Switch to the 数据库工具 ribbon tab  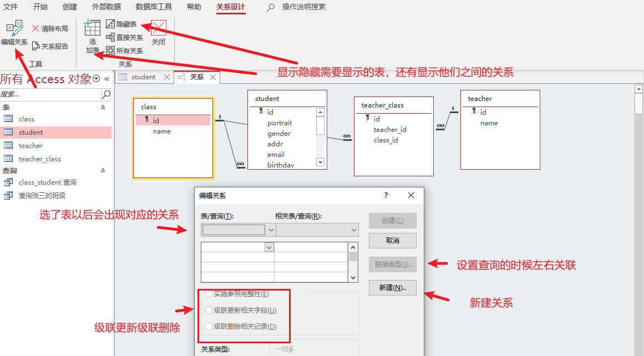click(x=154, y=7)
